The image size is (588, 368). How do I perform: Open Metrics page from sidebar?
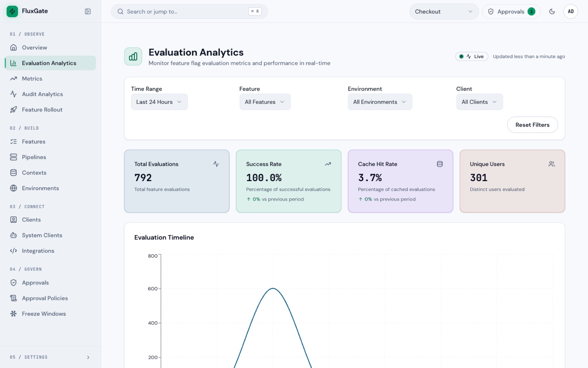tap(50, 79)
